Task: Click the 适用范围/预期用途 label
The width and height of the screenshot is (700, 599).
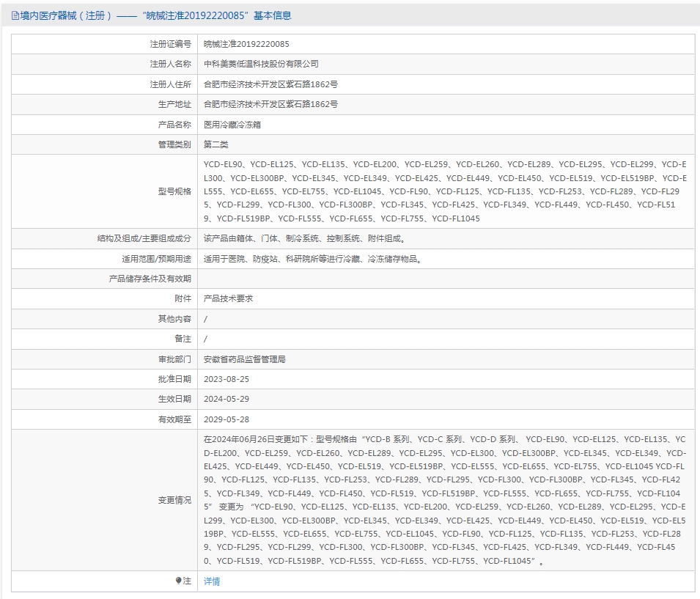Action: pyautogui.click(x=156, y=259)
